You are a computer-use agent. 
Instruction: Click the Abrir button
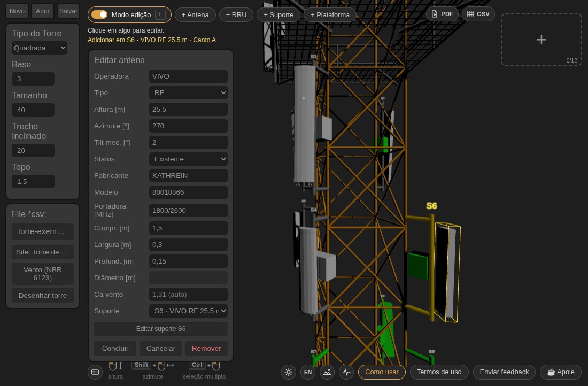[43, 11]
